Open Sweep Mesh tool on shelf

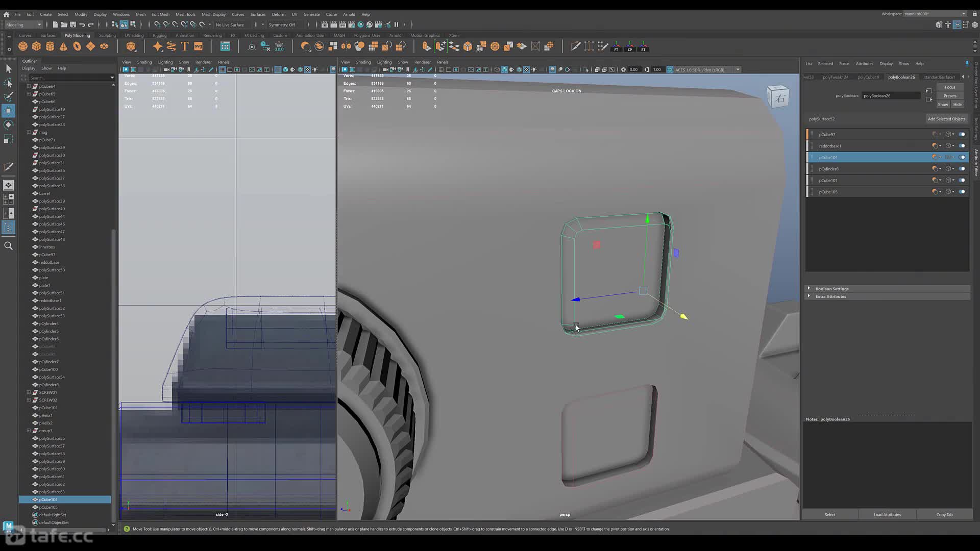(171, 46)
